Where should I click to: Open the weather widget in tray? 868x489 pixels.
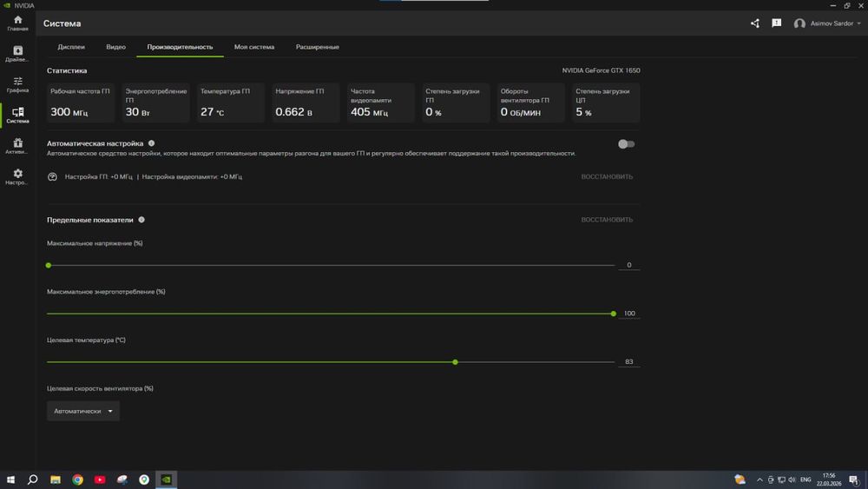click(x=740, y=479)
